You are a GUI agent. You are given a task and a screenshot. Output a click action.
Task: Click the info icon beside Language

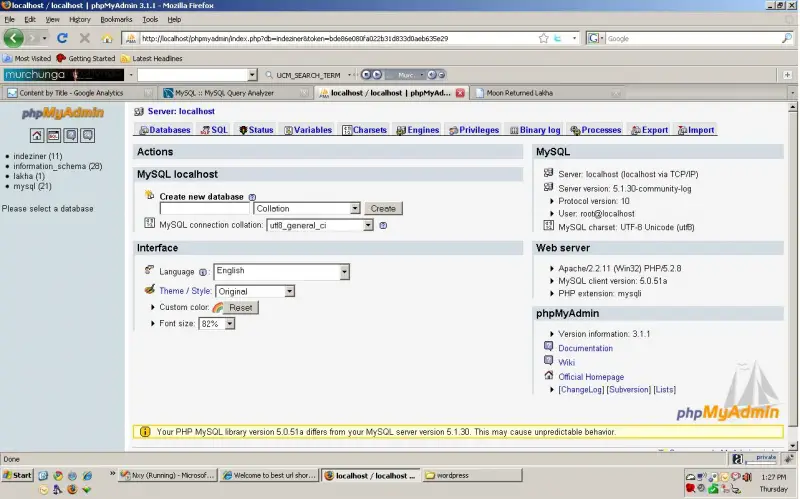click(203, 272)
